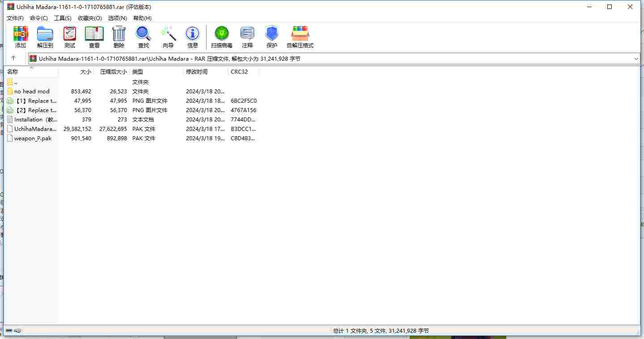Viewport: 644px width, 339px height.
Task: Open the Comment (注释) icon
Action: 247,34
